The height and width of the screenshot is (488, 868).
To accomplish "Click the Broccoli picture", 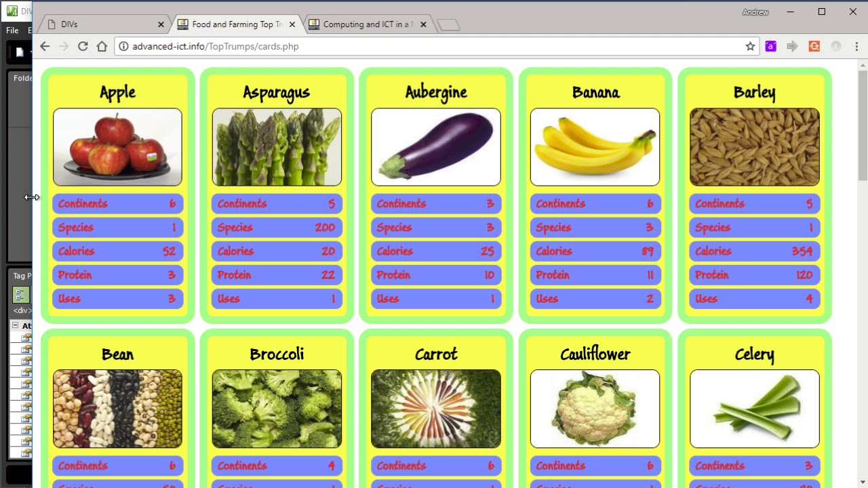I will coord(277,409).
